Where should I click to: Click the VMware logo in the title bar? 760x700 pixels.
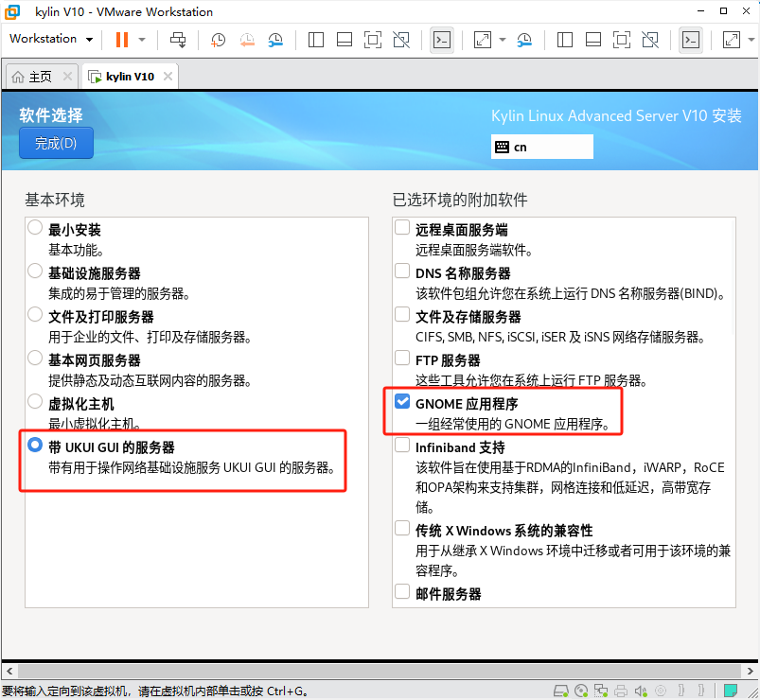point(12,11)
